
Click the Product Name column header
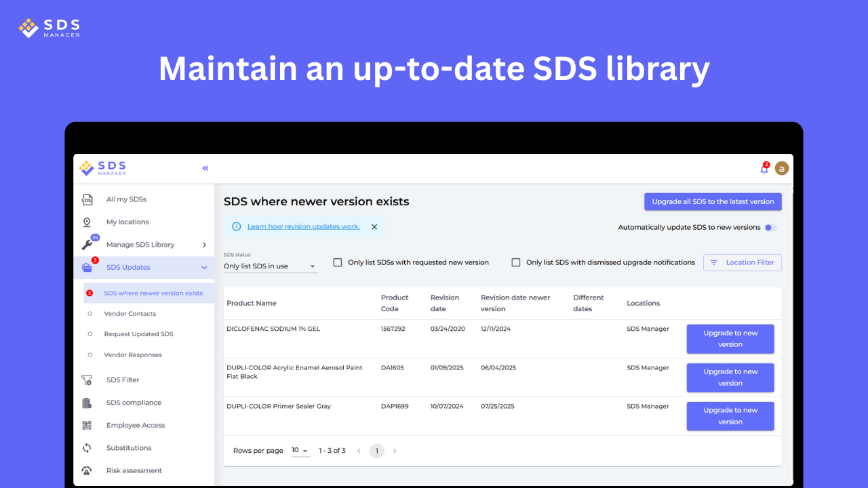(x=252, y=303)
